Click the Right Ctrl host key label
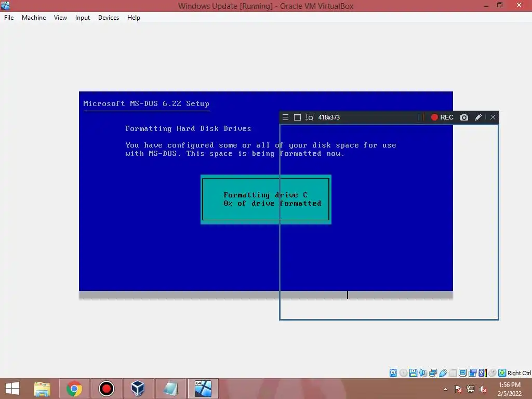Viewport: 532px width, 399px height. pyautogui.click(x=520, y=373)
